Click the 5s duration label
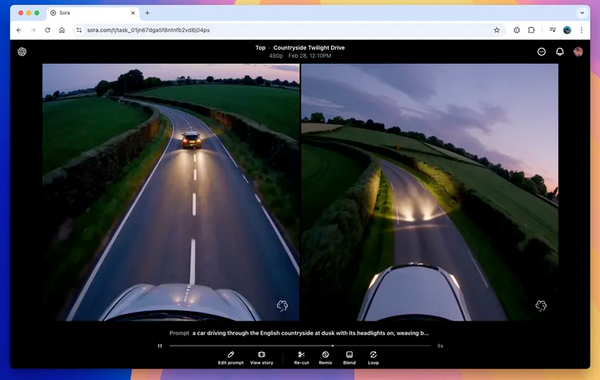The height and width of the screenshot is (380, 600). pyautogui.click(x=440, y=346)
